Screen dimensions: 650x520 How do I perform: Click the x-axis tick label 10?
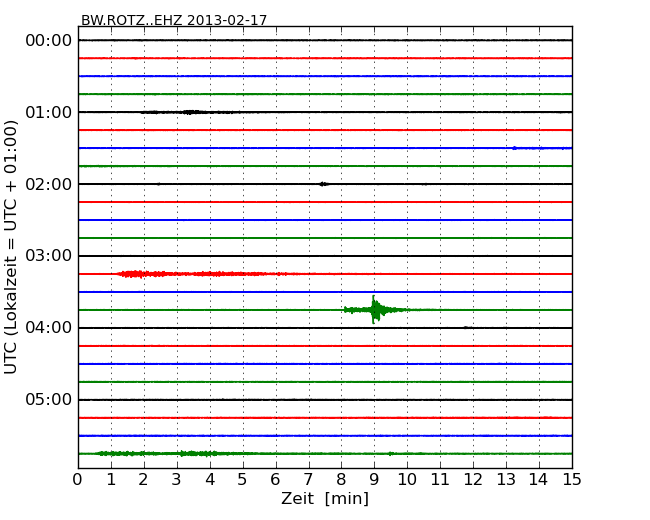(407, 480)
